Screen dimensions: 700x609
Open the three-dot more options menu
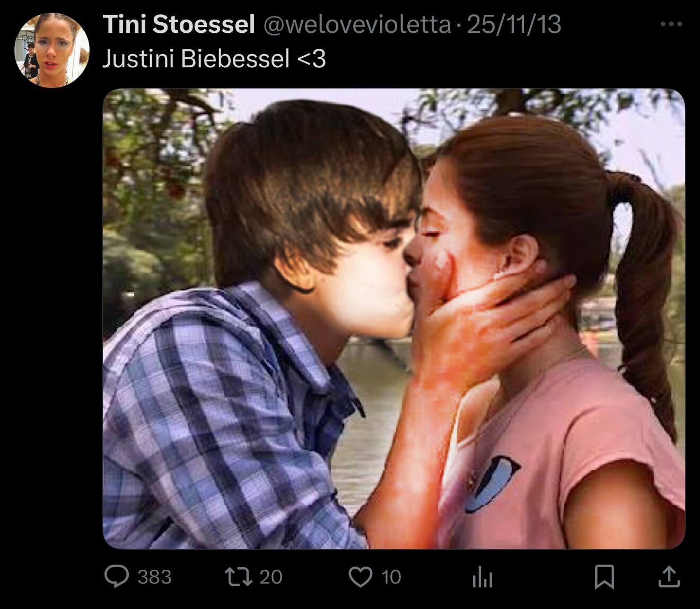[671, 24]
